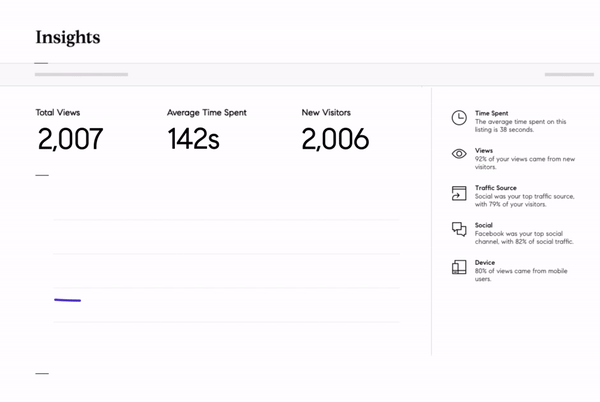Click the Views eye icon
Image resolution: width=600 pixels, height=402 pixels.
point(459,154)
